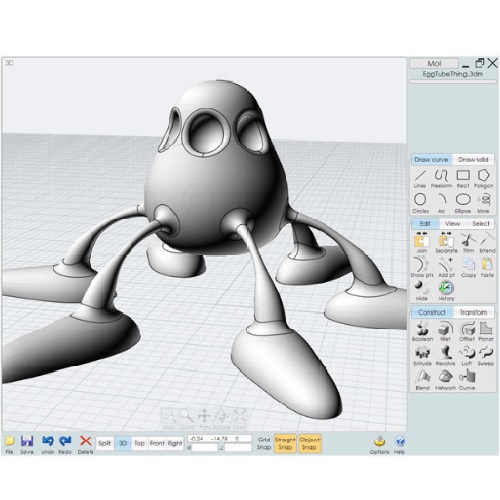Switch to the Construct tab

pos(432,312)
